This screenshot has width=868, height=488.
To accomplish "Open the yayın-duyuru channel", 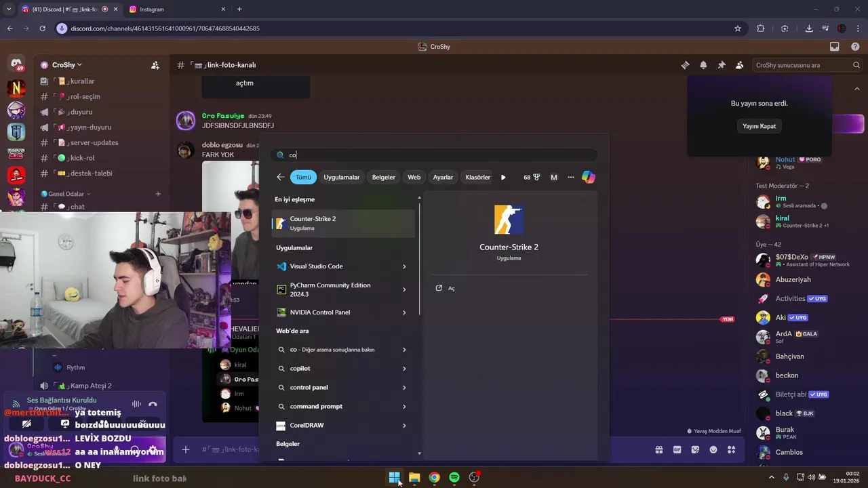I will [x=82, y=127].
